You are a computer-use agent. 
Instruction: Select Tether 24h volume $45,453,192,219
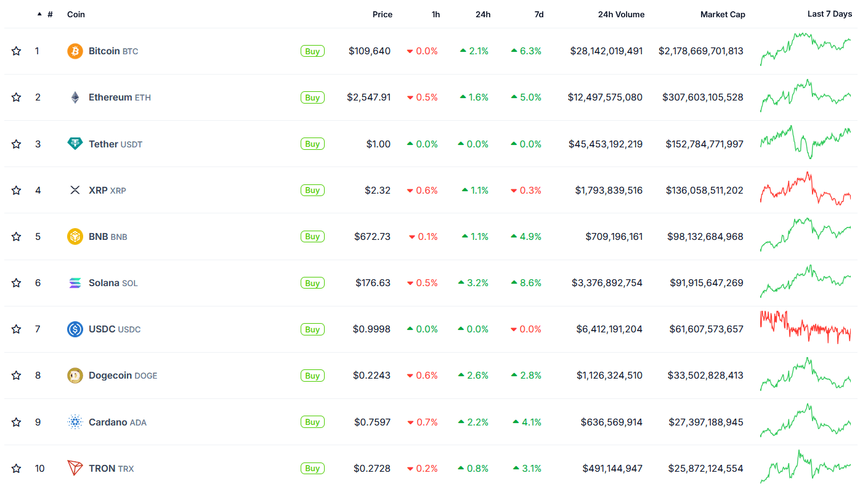[x=606, y=144]
